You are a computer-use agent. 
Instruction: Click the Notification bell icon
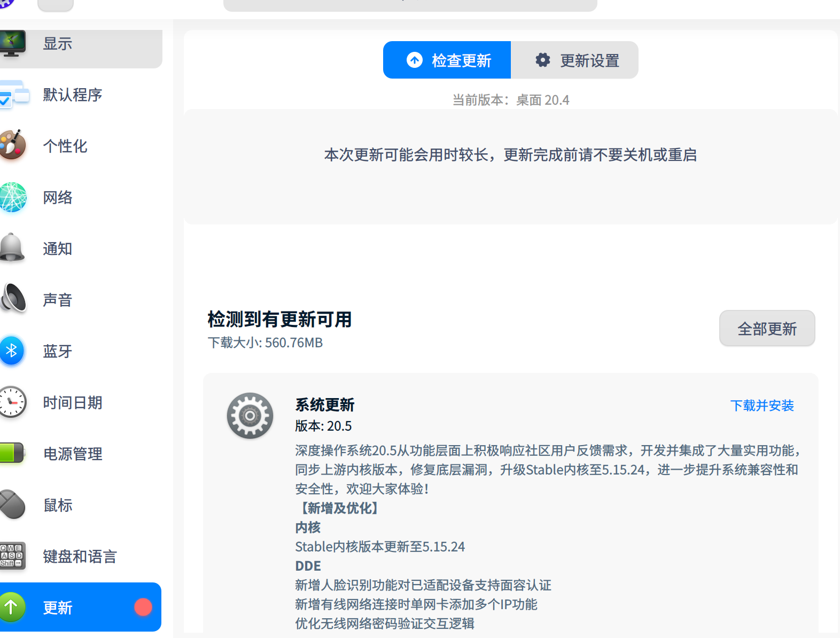click(12, 247)
